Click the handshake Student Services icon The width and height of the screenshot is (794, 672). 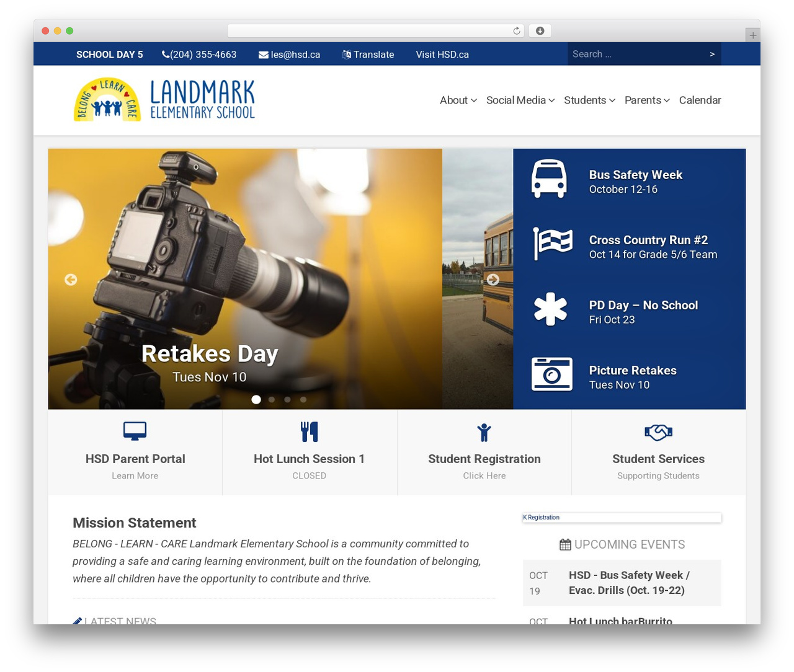click(x=658, y=432)
